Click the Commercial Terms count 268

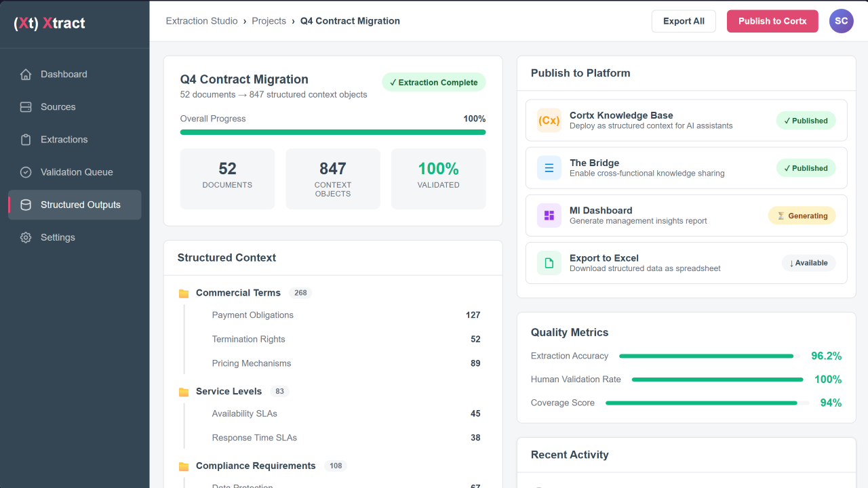point(300,293)
